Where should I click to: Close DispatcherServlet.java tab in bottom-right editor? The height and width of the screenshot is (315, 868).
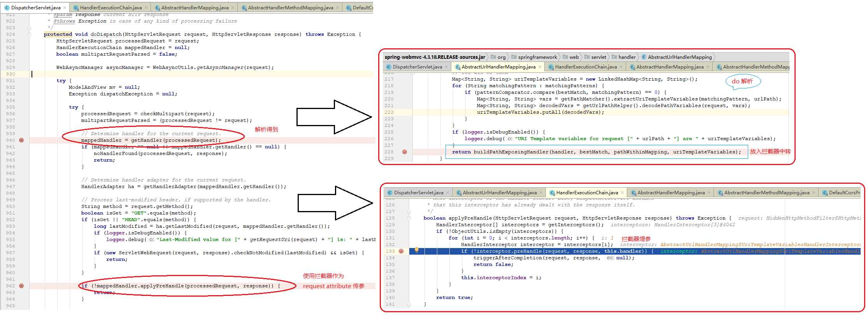[x=447, y=193]
